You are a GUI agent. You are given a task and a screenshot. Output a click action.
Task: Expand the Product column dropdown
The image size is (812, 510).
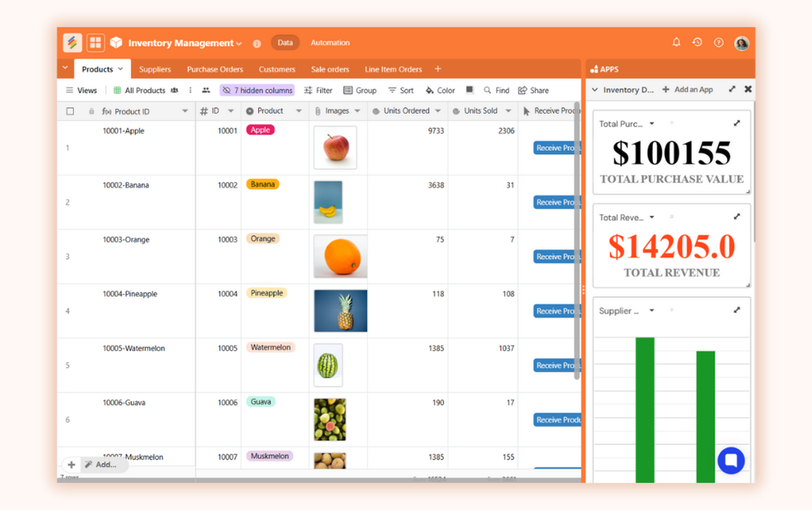point(297,110)
